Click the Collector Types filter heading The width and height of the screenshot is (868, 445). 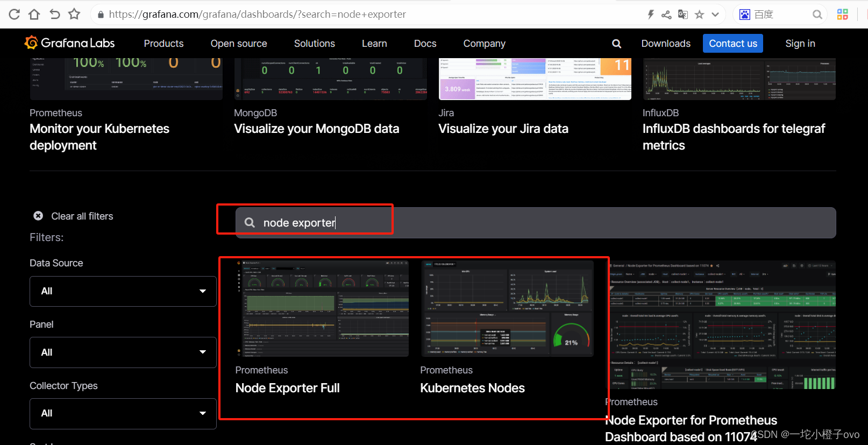[63, 386]
